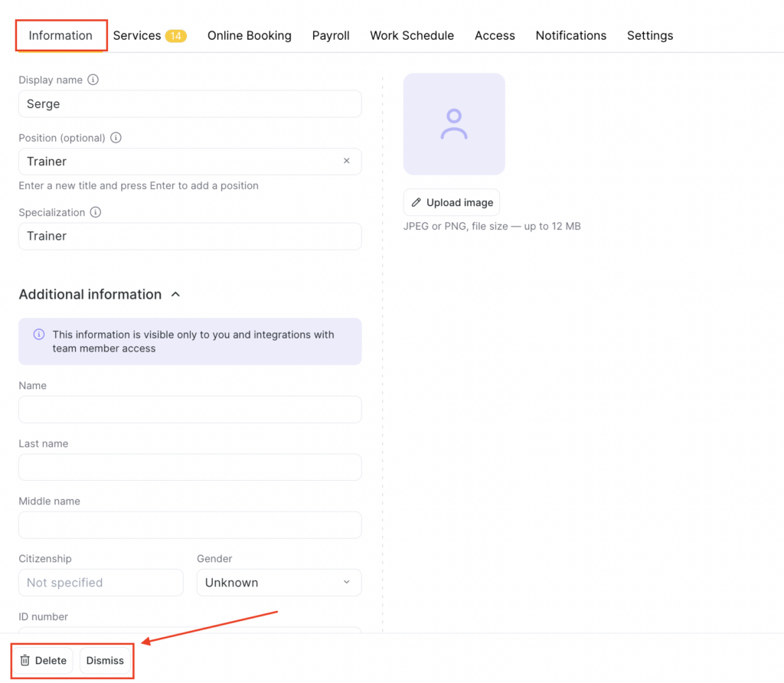Click the trash icon on the Delete button

pyautogui.click(x=25, y=660)
